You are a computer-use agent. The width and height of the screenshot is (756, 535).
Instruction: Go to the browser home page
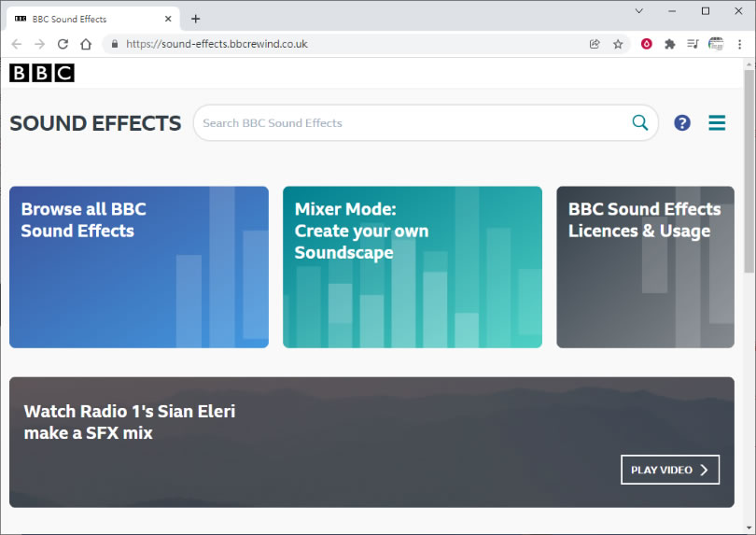(x=86, y=44)
